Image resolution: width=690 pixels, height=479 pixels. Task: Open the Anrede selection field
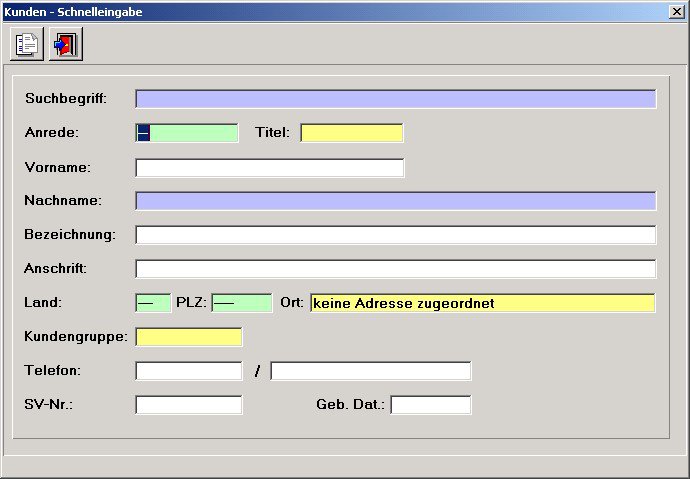[x=187, y=133]
